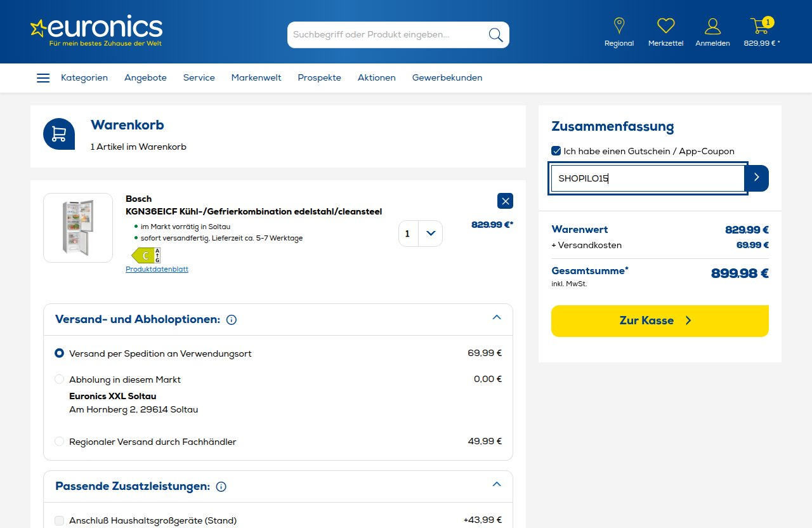Click the 49,99 € regional shipping price
The height and width of the screenshot is (528, 812).
tap(485, 441)
